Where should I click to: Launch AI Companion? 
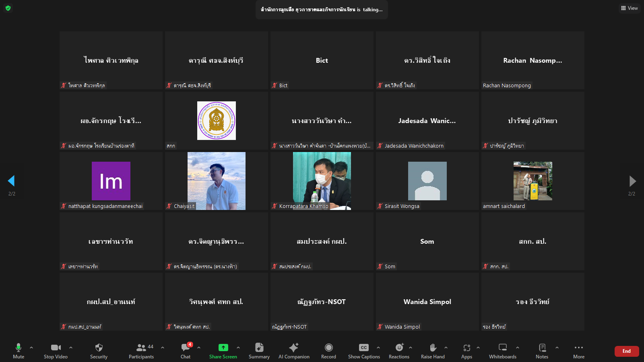[294, 351]
